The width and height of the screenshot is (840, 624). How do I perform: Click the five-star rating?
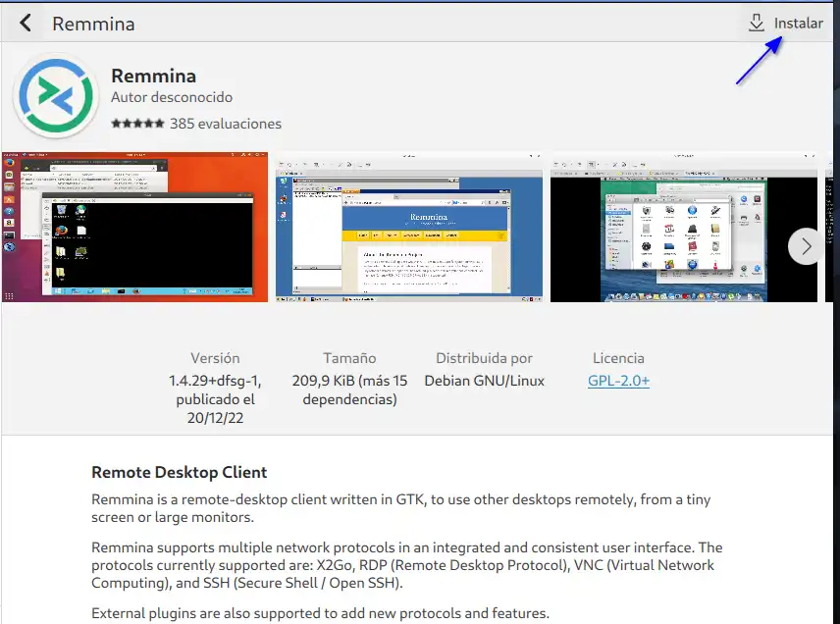[x=137, y=124]
